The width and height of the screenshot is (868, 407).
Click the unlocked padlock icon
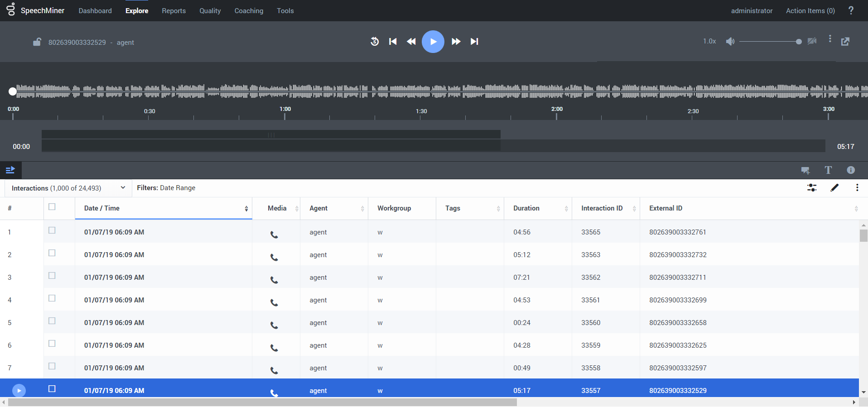click(x=37, y=42)
